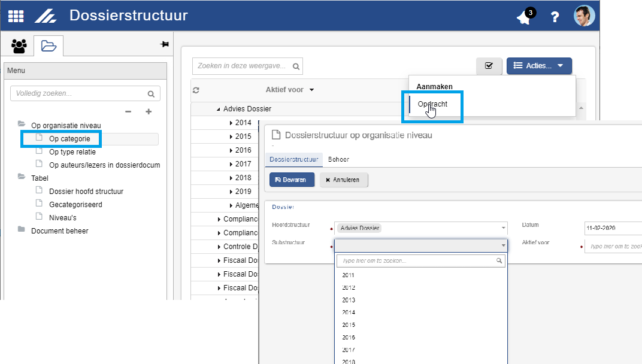The image size is (642, 364).
Task: Expand the 2019 row
Action: click(231, 192)
